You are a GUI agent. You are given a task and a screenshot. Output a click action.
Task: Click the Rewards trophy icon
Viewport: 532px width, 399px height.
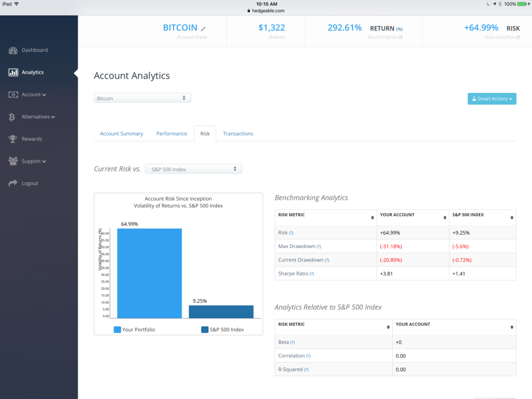tap(12, 139)
